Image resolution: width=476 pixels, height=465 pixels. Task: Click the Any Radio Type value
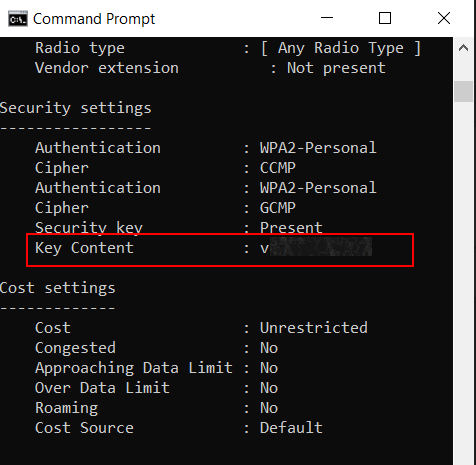[x=341, y=48]
